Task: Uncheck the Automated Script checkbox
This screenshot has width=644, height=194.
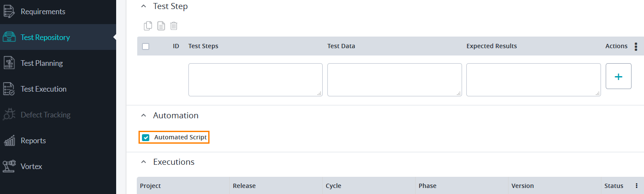Action: [x=146, y=138]
